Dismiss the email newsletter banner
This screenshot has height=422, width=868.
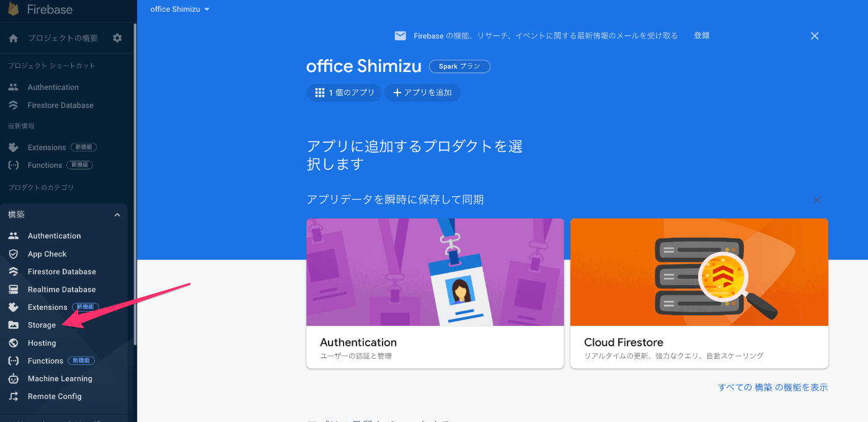(x=815, y=36)
